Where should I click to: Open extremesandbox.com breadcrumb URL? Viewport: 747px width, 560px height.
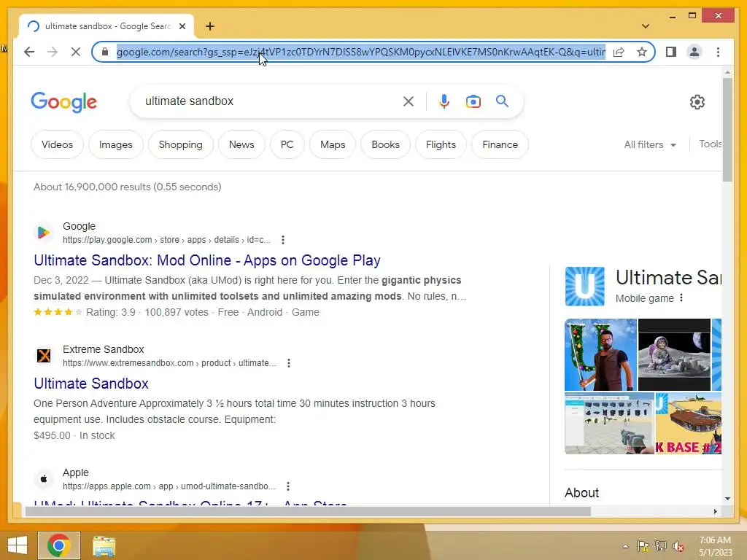tap(169, 363)
